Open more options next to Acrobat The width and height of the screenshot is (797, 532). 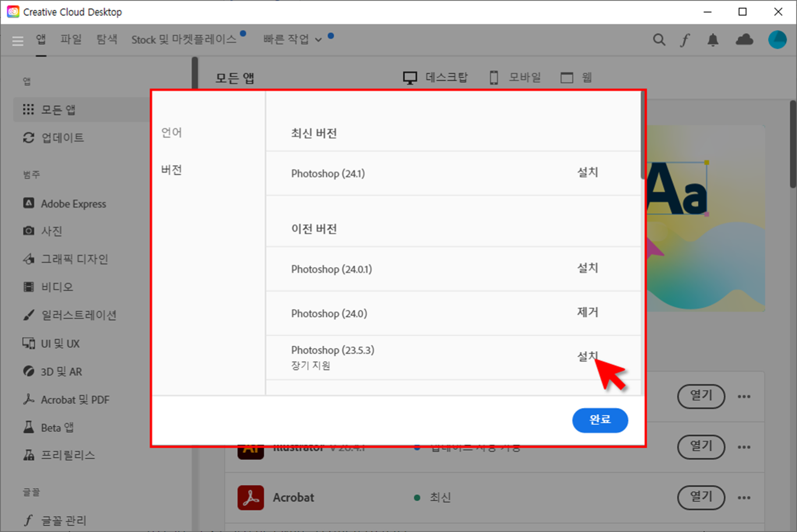pos(744,498)
